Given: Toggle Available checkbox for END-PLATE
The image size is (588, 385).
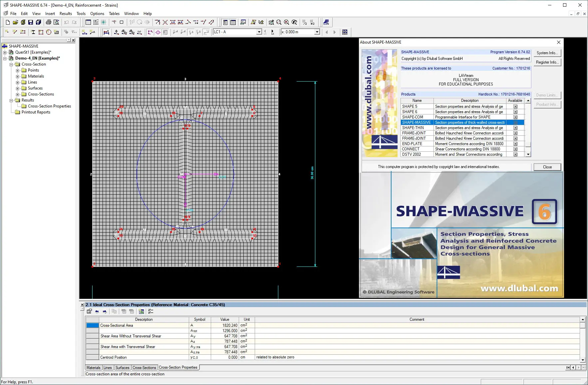Looking at the screenshot, I should (515, 144).
